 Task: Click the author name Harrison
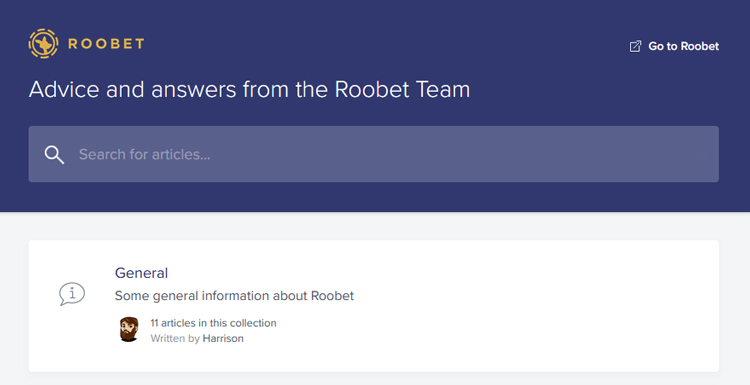click(223, 338)
